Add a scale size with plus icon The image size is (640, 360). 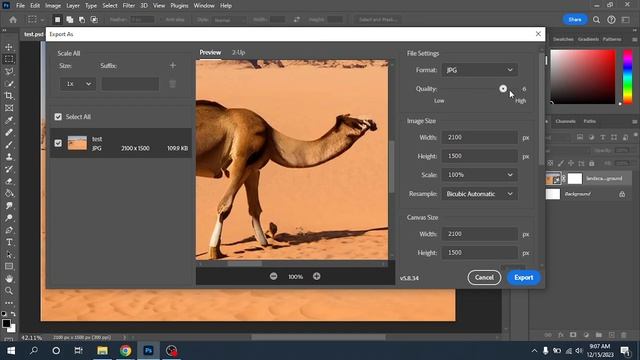pos(173,65)
